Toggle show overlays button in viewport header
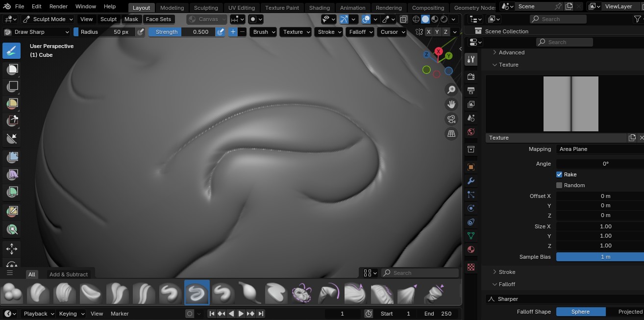The height and width of the screenshot is (320, 644). [x=366, y=19]
